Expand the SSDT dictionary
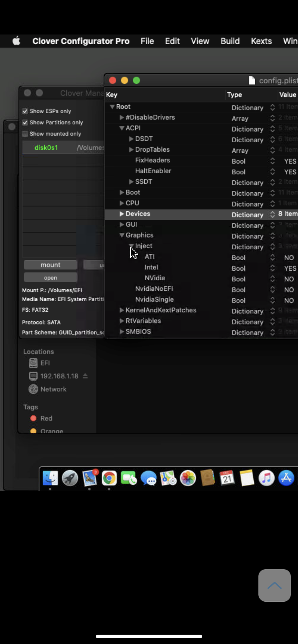 tap(131, 182)
